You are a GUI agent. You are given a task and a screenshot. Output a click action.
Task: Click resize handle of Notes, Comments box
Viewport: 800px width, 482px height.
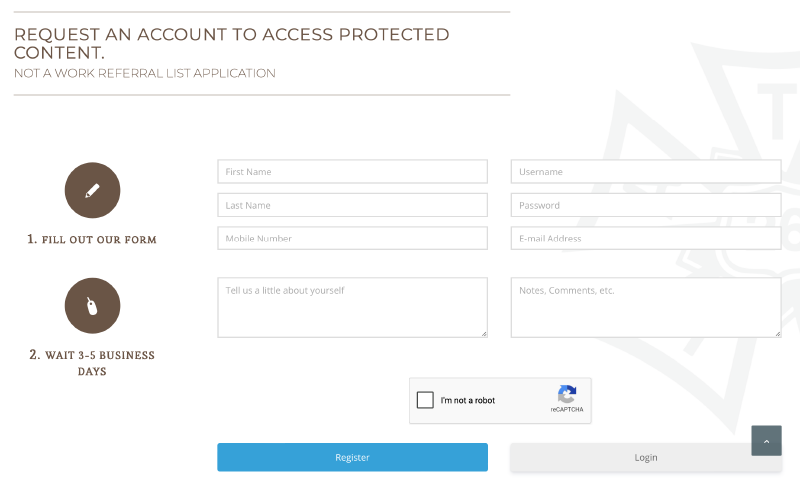(778, 334)
